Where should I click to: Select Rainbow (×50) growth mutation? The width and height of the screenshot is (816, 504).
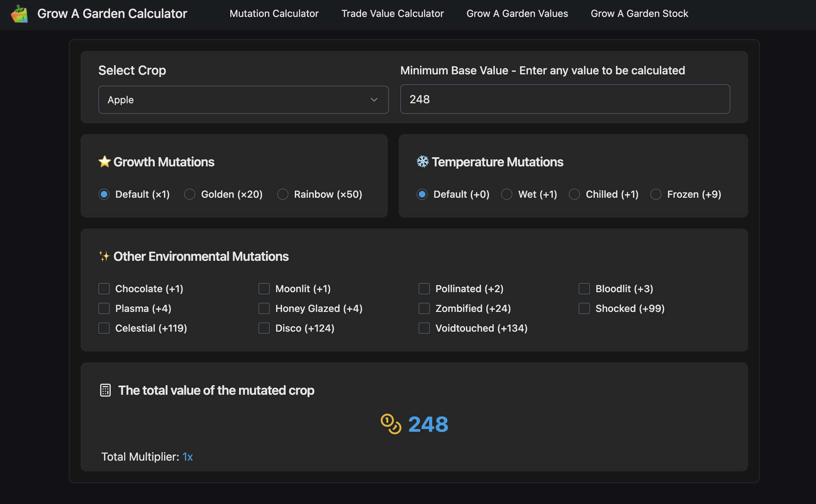[x=283, y=194]
